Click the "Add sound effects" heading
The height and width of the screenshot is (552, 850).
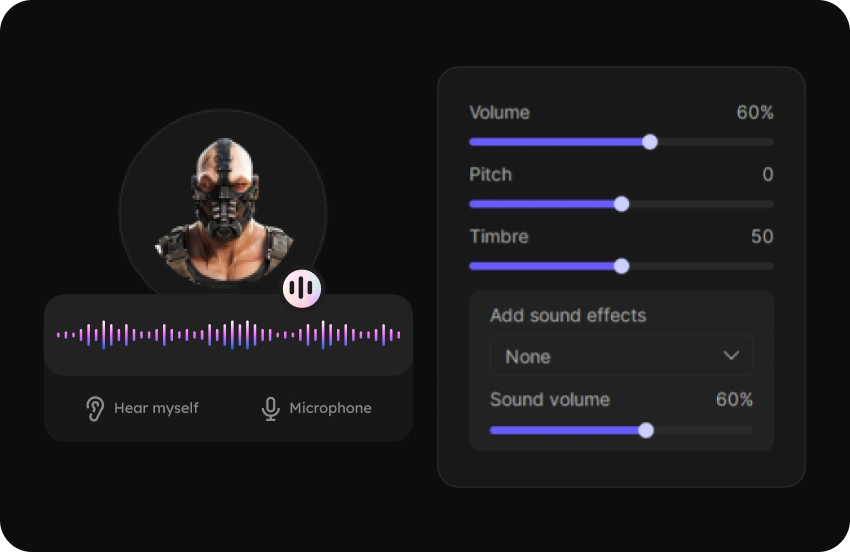[568, 316]
